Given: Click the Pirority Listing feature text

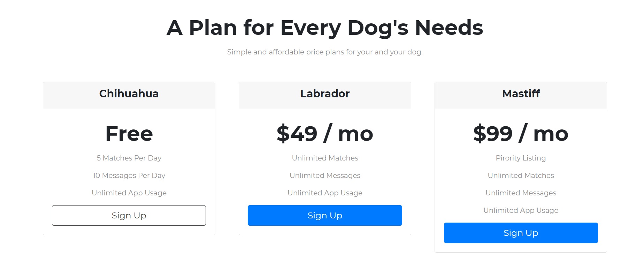Looking at the screenshot, I should pos(520,158).
